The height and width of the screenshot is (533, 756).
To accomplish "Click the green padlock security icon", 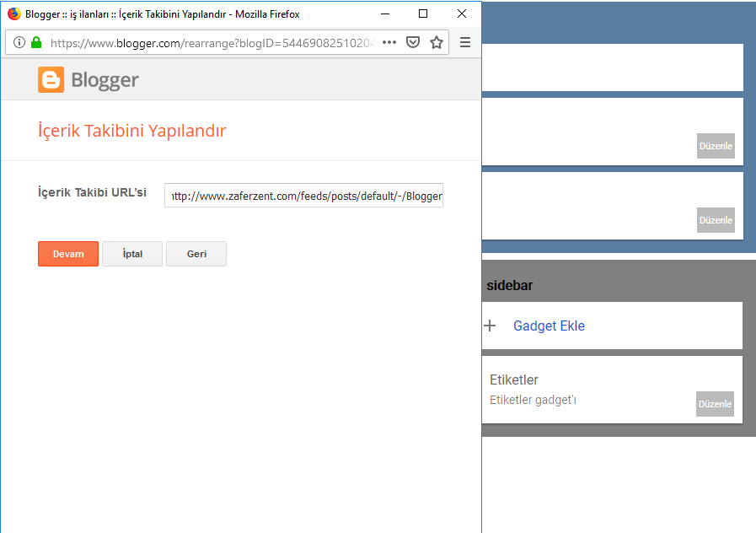I will point(36,42).
